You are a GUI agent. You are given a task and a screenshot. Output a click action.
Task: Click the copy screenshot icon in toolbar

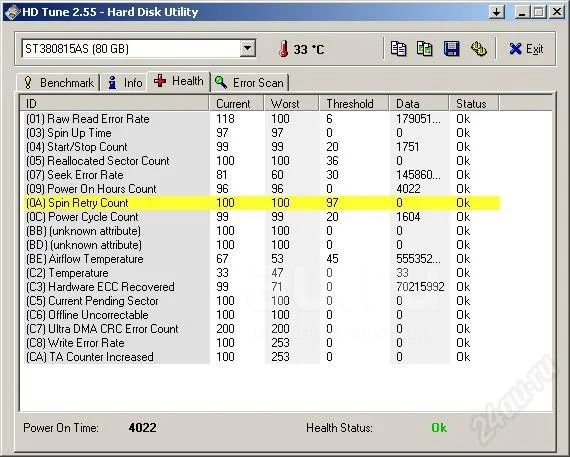[x=425, y=49]
